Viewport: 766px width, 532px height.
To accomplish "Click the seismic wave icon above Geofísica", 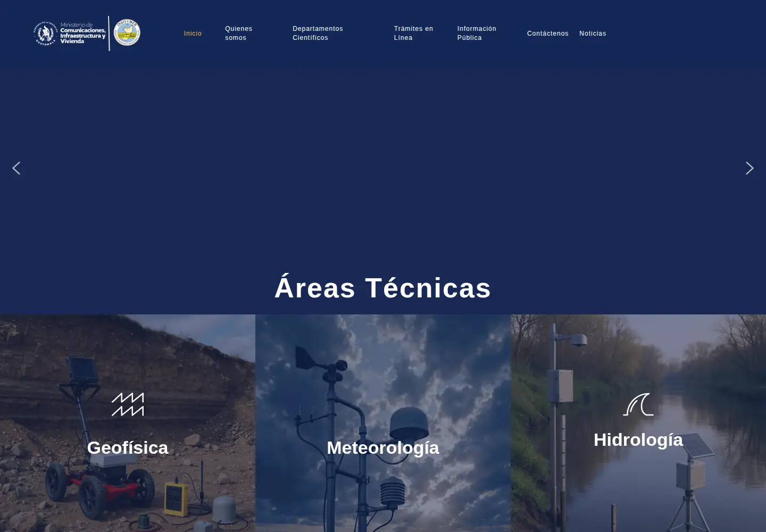I will [x=128, y=404].
